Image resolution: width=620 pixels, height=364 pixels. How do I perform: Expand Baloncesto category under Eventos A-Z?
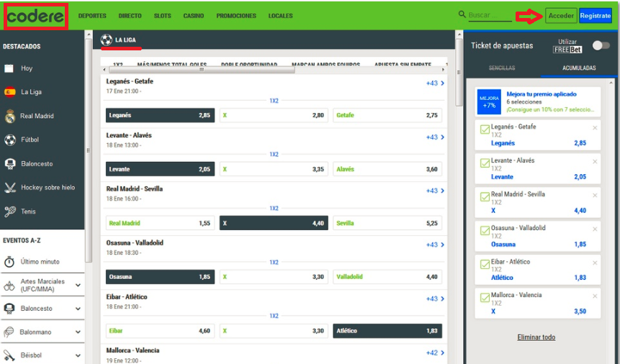pos(78,309)
